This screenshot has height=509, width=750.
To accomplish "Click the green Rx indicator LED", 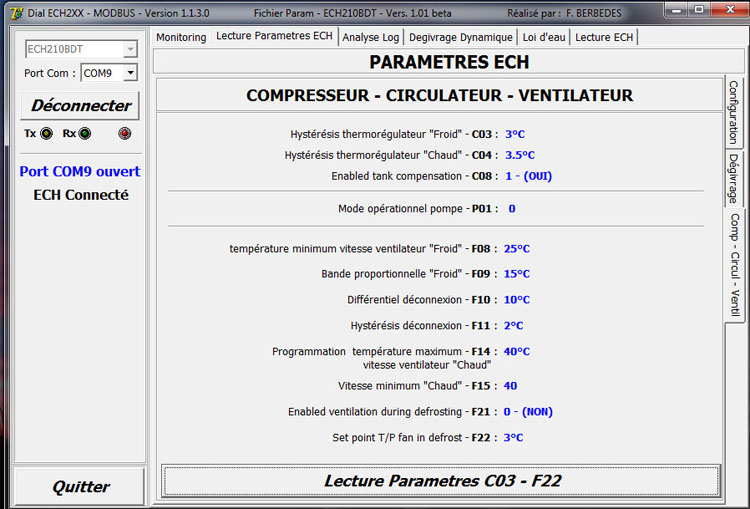I will coord(84,134).
